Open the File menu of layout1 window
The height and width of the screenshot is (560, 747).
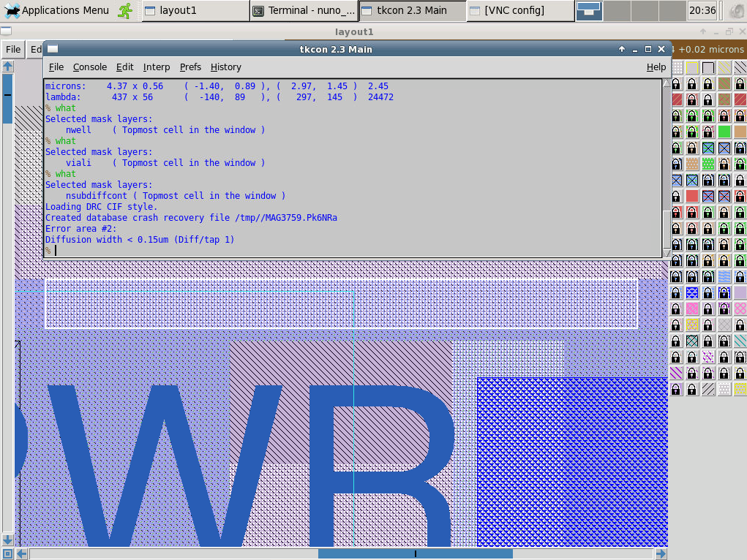click(13, 50)
